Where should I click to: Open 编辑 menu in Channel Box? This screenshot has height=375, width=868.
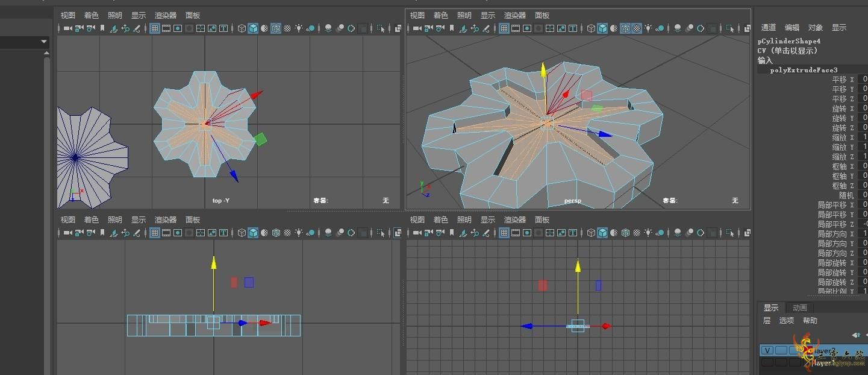(792, 28)
